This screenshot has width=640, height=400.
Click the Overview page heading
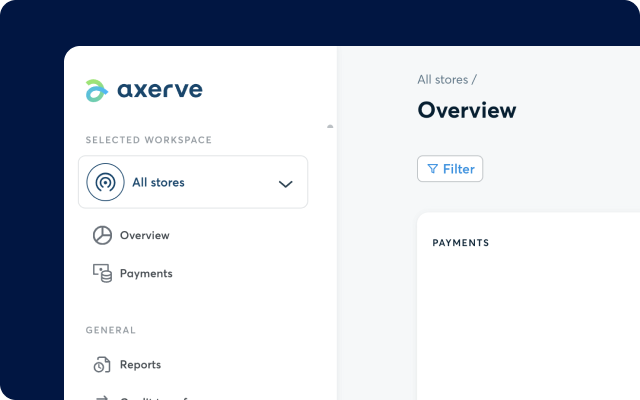click(467, 110)
